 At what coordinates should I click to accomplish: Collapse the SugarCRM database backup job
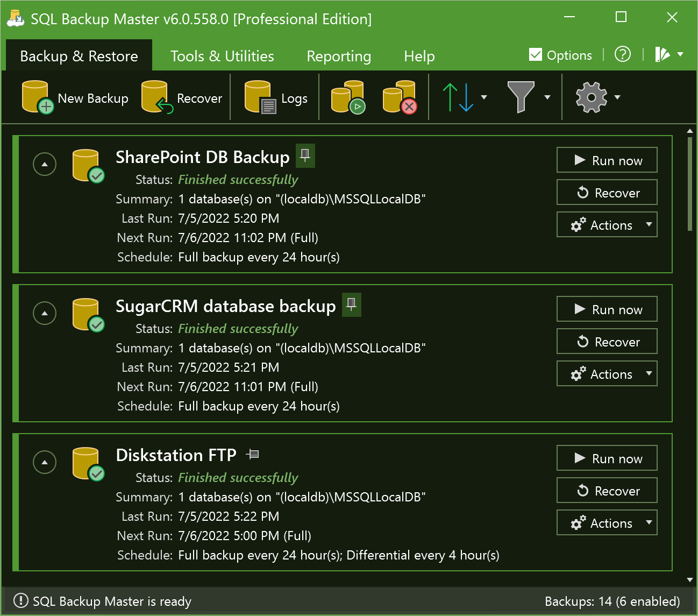pos(45,313)
